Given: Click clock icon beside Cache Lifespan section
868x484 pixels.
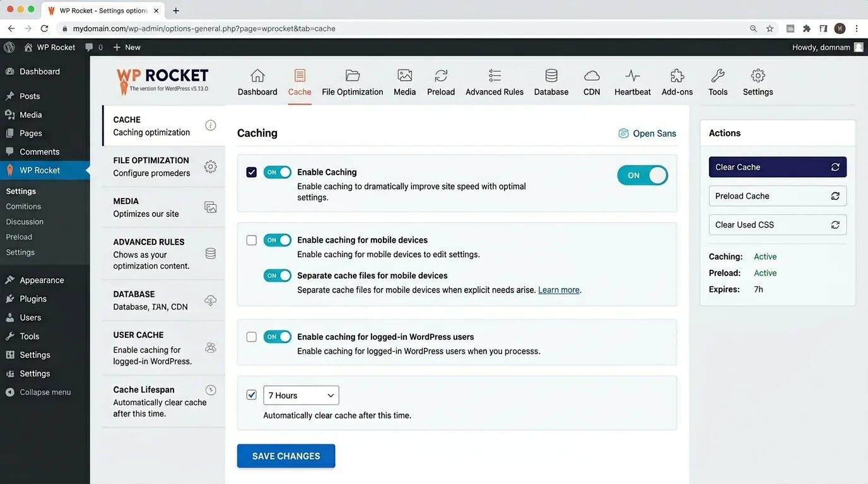Looking at the screenshot, I should [211, 390].
